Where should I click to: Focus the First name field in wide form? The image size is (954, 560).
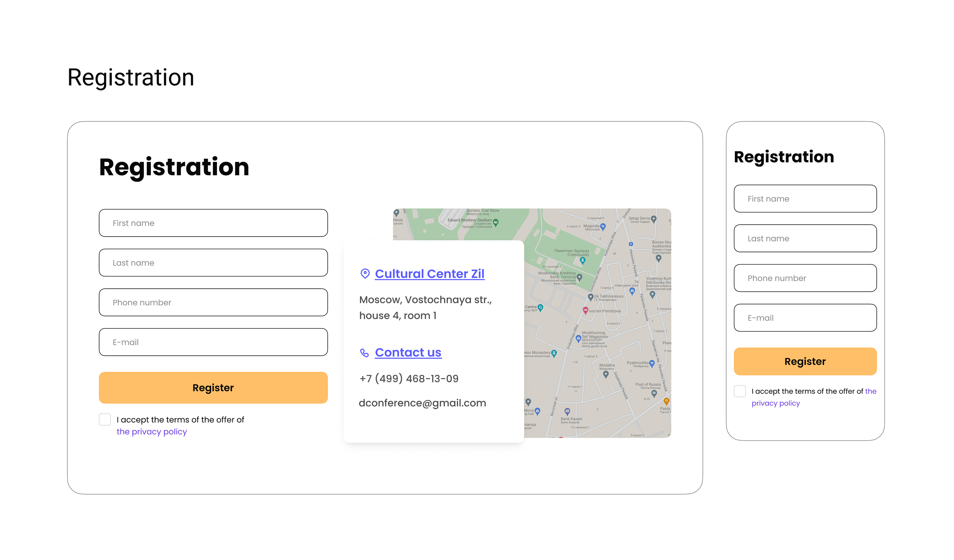[213, 223]
